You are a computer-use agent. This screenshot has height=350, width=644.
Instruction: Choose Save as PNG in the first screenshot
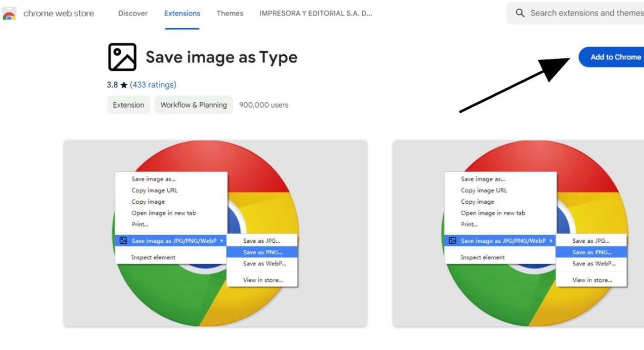point(262,252)
